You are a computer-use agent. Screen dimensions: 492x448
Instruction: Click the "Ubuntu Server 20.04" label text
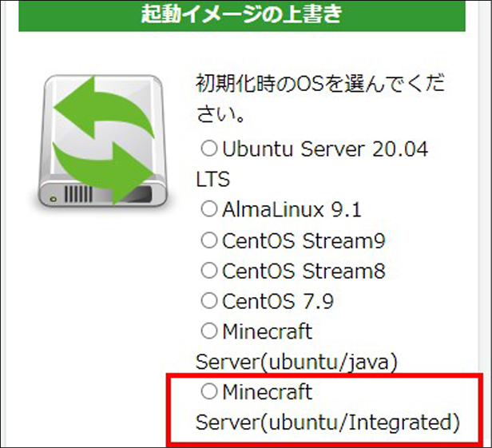tap(325, 149)
